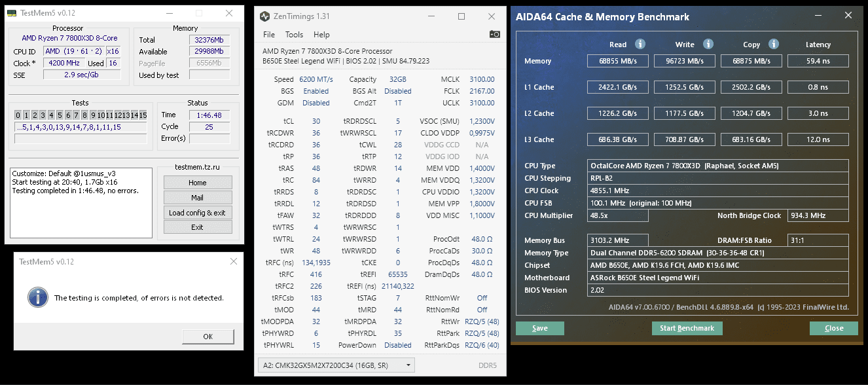Image resolution: width=868 pixels, height=385 pixels.
Task: Click the TestMem5 log text box
Action: [x=81, y=203]
